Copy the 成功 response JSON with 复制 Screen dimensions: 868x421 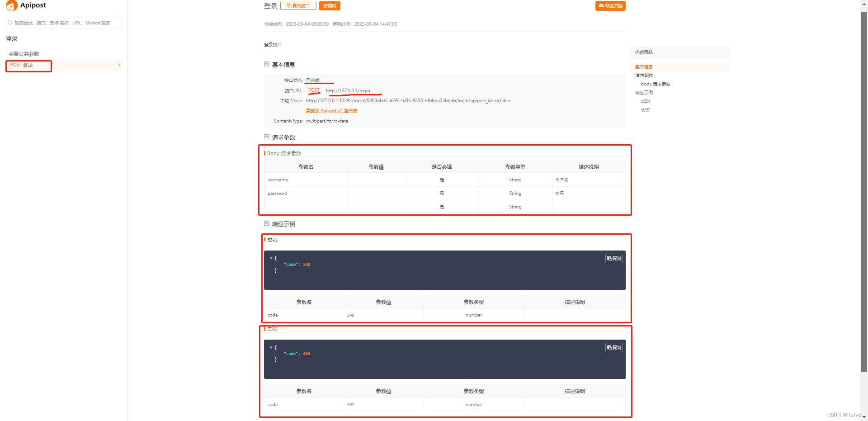pos(614,258)
